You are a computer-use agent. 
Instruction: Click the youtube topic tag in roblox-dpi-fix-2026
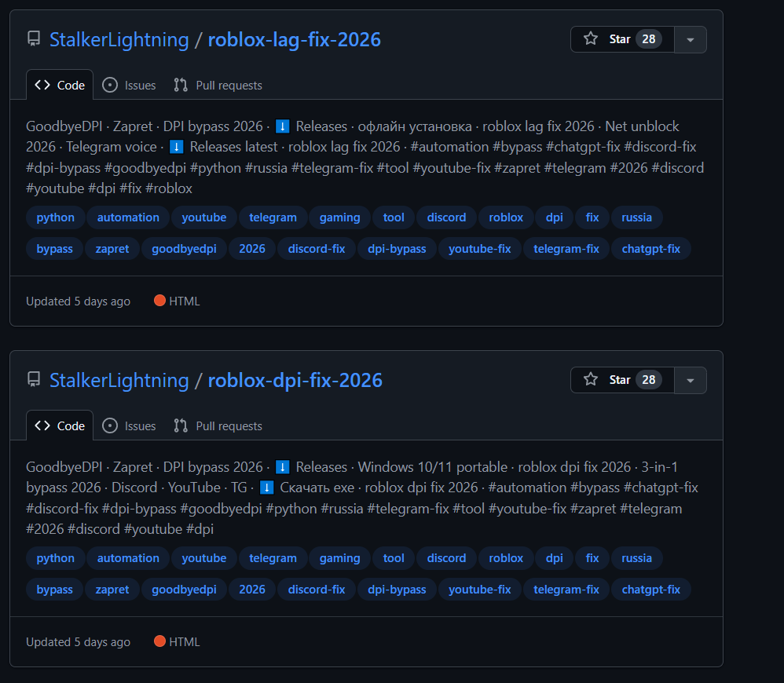pyautogui.click(x=204, y=558)
